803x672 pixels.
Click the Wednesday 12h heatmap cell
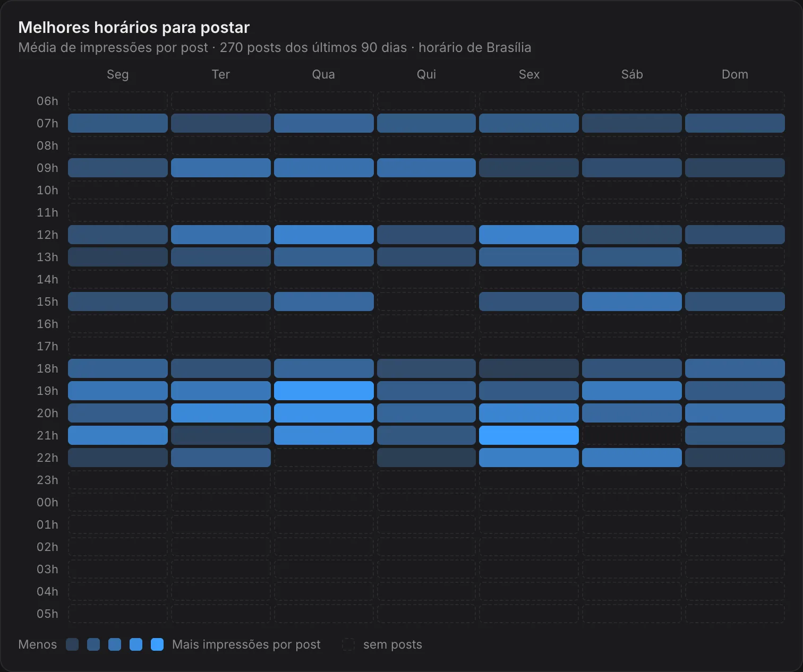tap(323, 235)
